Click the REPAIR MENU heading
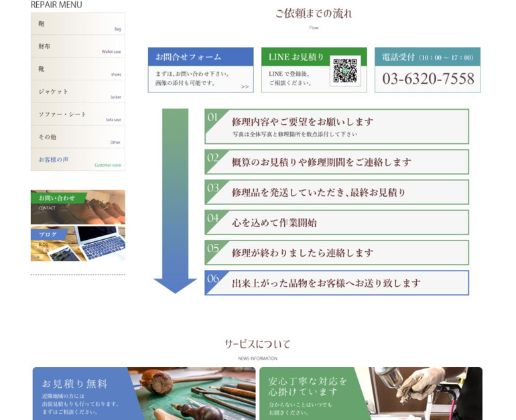Image resolution: width=516 pixels, height=420 pixels. 56,5
